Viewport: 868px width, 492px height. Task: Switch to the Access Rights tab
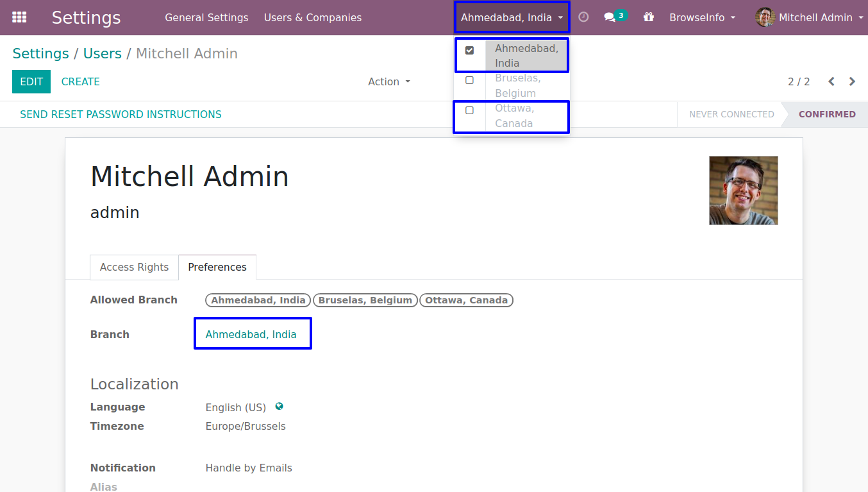[134, 267]
